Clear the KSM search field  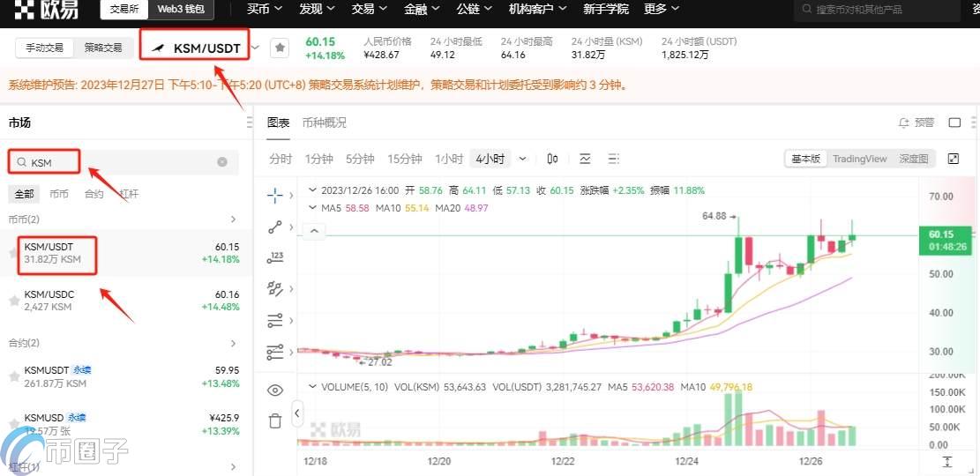click(x=222, y=162)
